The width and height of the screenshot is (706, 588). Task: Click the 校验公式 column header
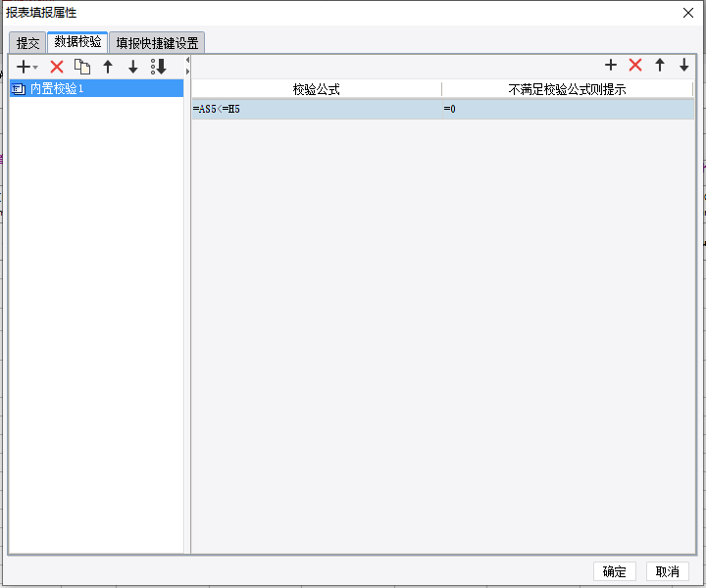(317, 89)
